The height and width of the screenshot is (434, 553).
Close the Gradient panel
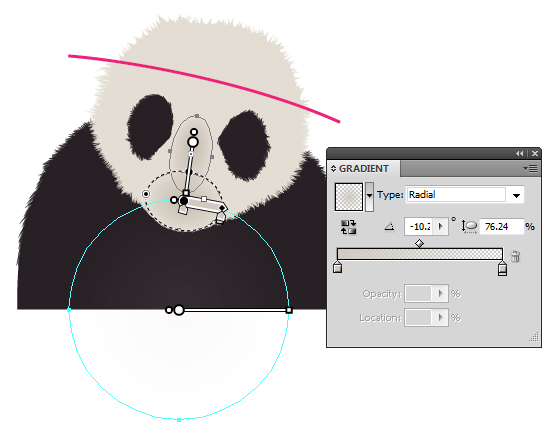tap(535, 153)
